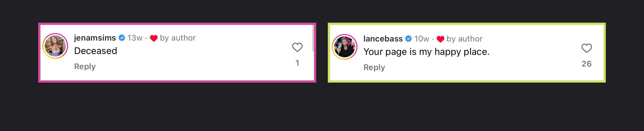Click the verified badge beside lancebass
This screenshot has height=131, width=644.
click(409, 39)
